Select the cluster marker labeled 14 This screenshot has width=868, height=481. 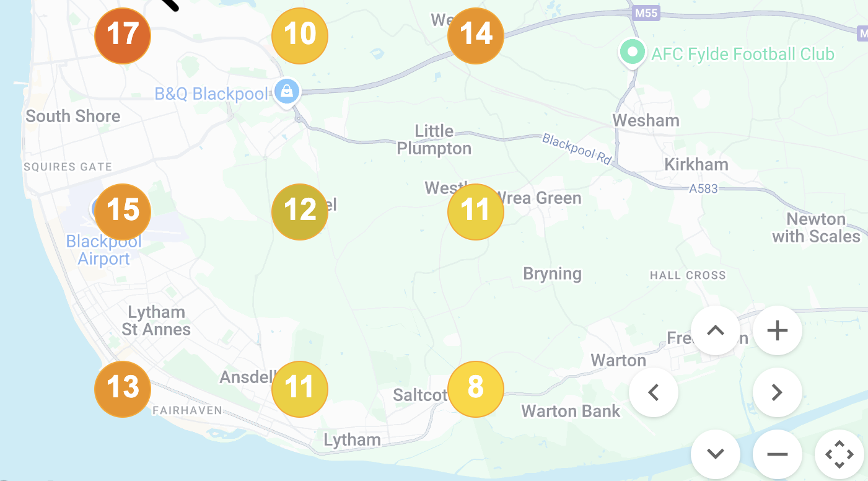[475, 35]
